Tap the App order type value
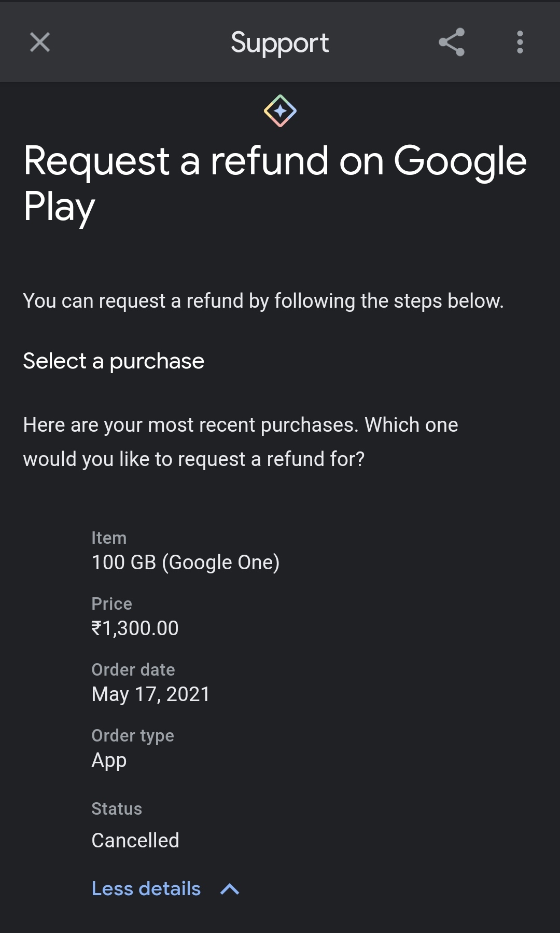 point(109,760)
